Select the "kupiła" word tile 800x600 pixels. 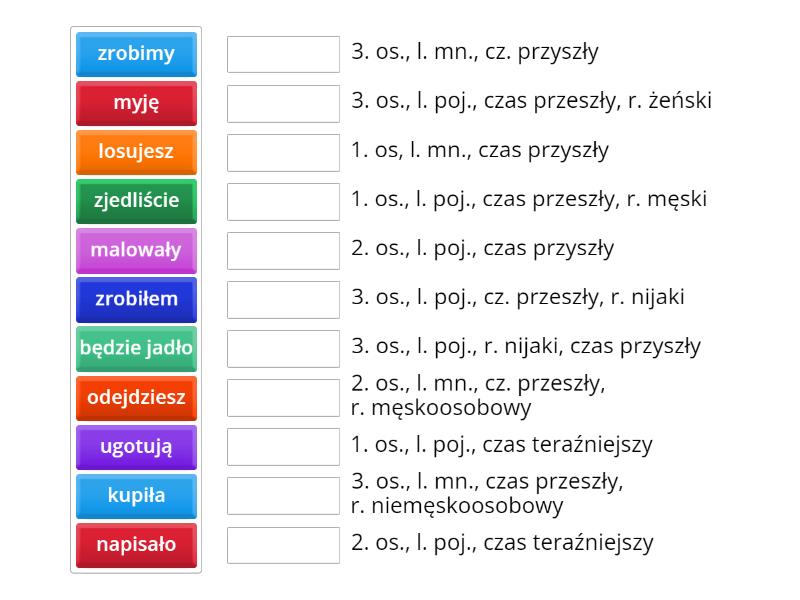pyautogui.click(x=136, y=495)
